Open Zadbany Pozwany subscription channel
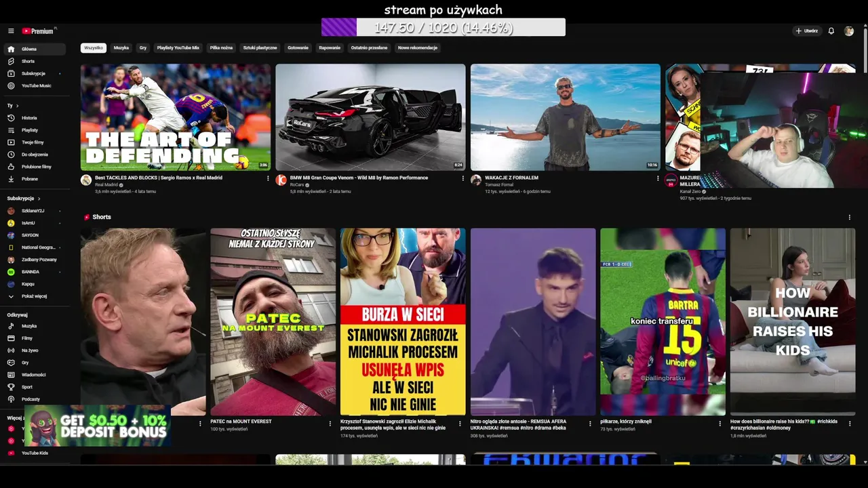Viewport: 868px width, 488px height. pyautogui.click(x=34, y=260)
